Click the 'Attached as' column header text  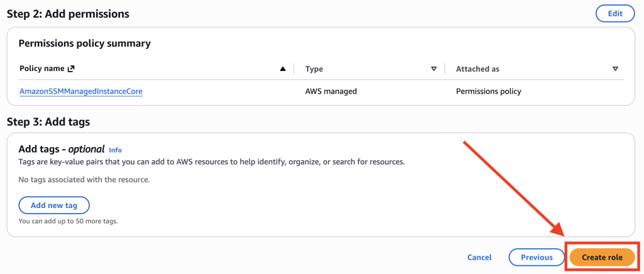[478, 69]
